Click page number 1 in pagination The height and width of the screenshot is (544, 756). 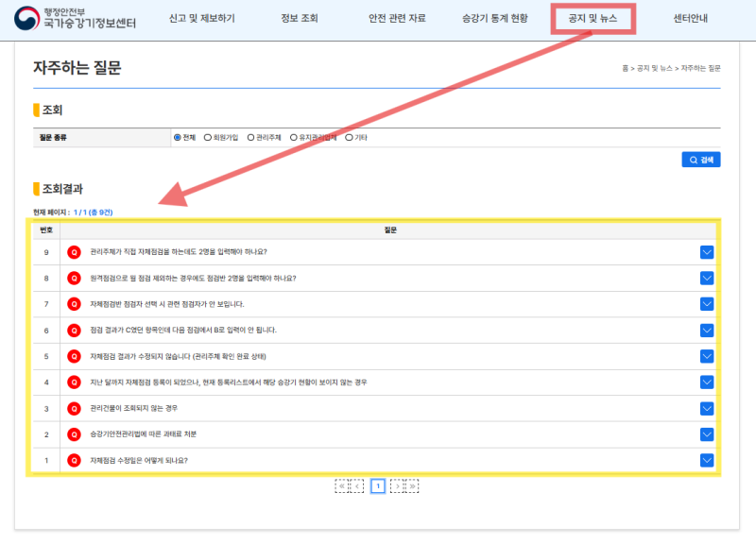click(378, 486)
